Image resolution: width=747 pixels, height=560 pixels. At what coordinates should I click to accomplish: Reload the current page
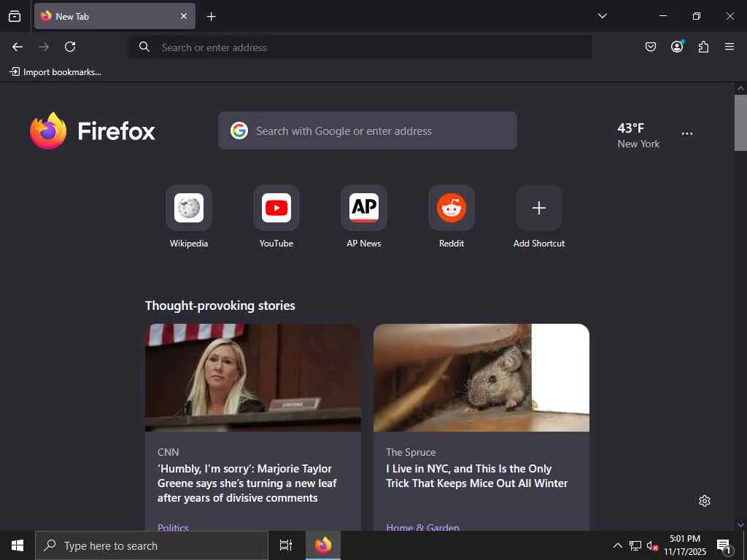click(70, 47)
